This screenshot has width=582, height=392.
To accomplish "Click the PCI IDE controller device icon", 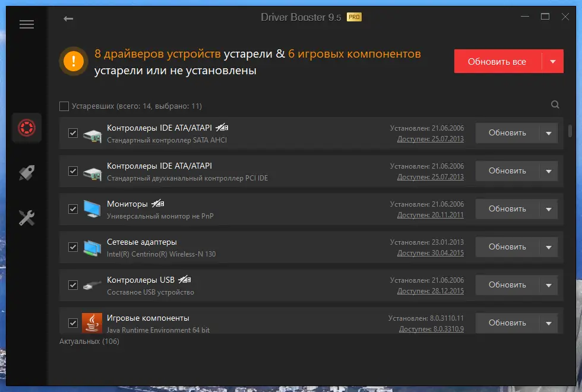I will [92, 173].
